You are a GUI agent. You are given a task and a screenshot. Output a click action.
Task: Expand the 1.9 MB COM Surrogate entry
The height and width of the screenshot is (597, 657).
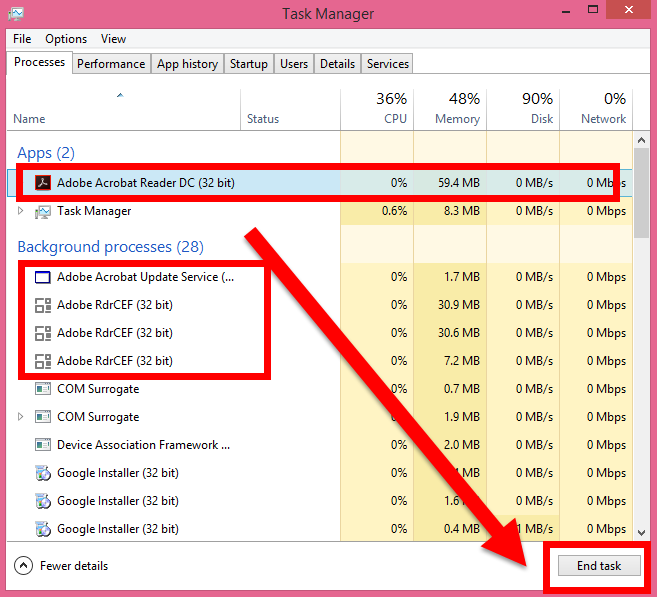point(20,416)
